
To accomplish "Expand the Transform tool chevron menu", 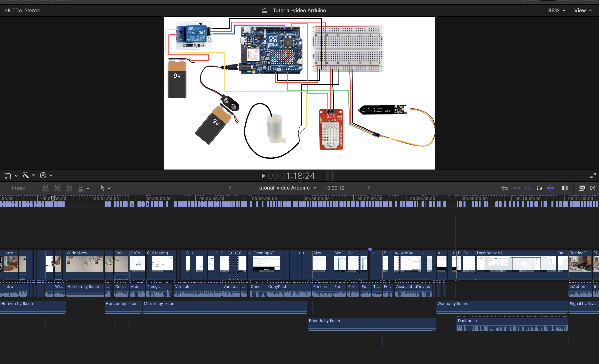I will pyautogui.click(x=16, y=176).
